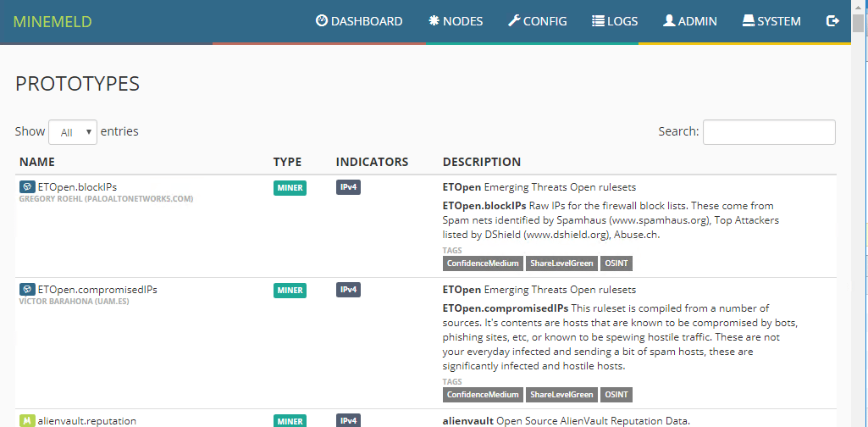
Task: Click the System drive icon
Action: pos(749,21)
